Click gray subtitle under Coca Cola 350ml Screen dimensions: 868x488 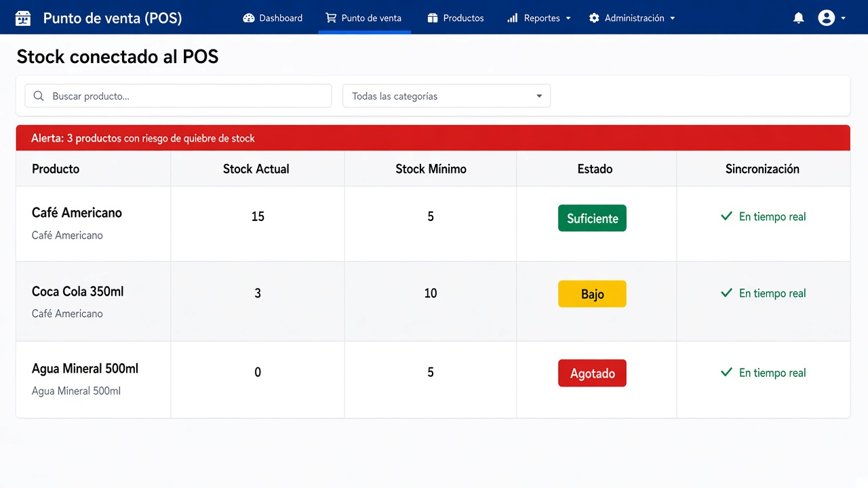pyautogui.click(x=67, y=314)
